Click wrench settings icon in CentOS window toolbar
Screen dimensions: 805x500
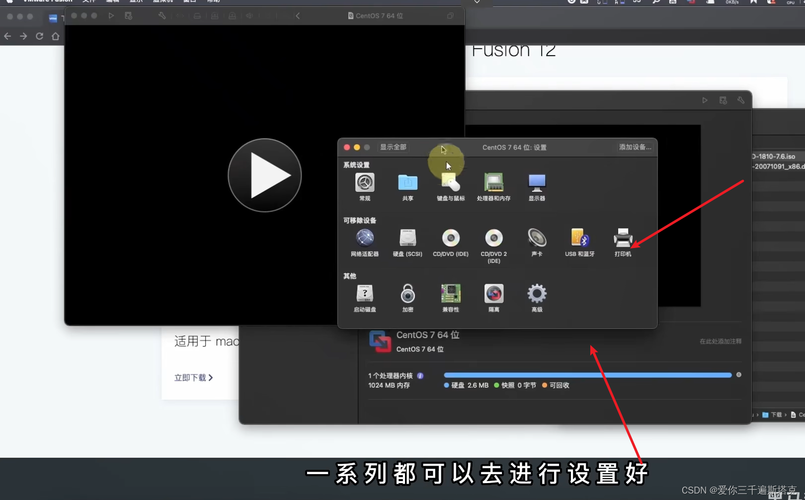pos(162,16)
